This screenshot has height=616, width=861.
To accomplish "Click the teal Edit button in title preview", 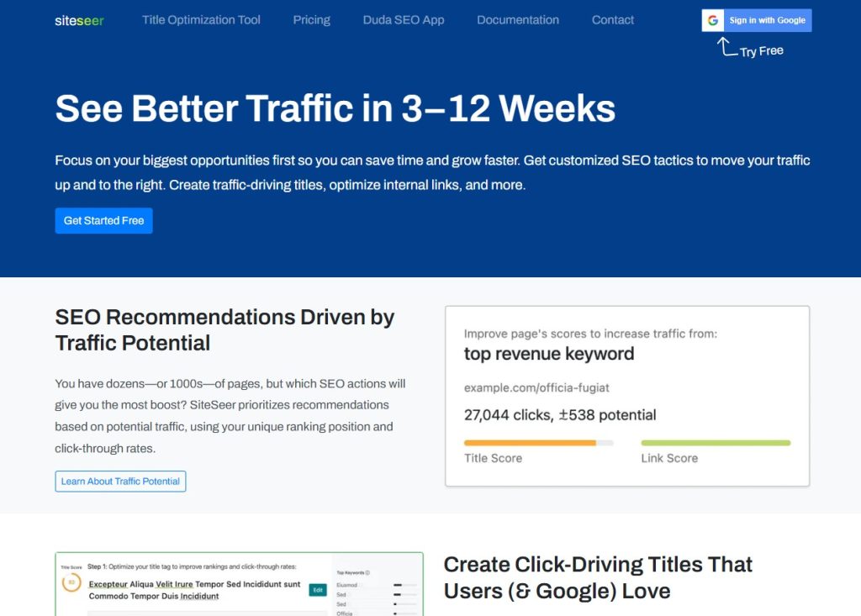I will click(x=318, y=590).
